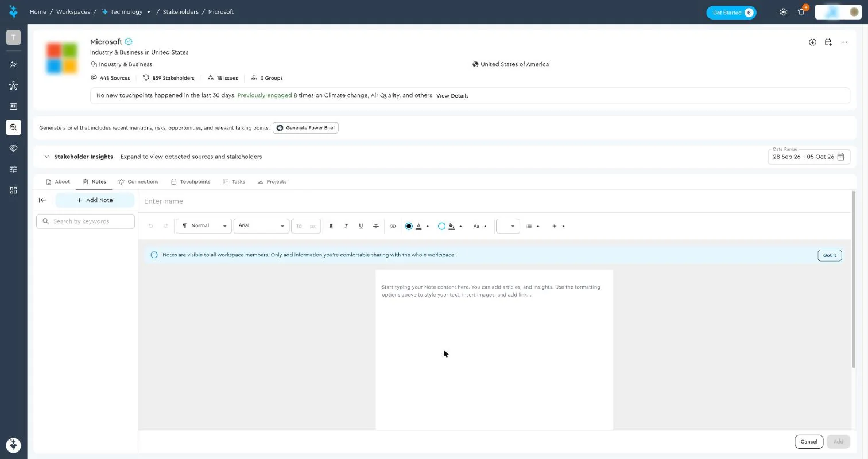
Task: Open the settings gear in the header
Action: pyautogui.click(x=783, y=12)
